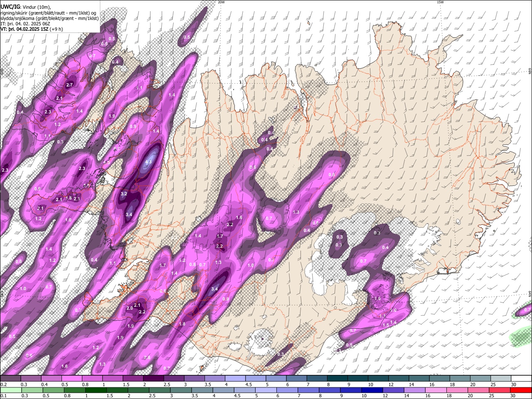Viewport: 532px width, 399px height.
Task: Click upper snow scale swatch between 25 and 30
Action: click(x=501, y=379)
